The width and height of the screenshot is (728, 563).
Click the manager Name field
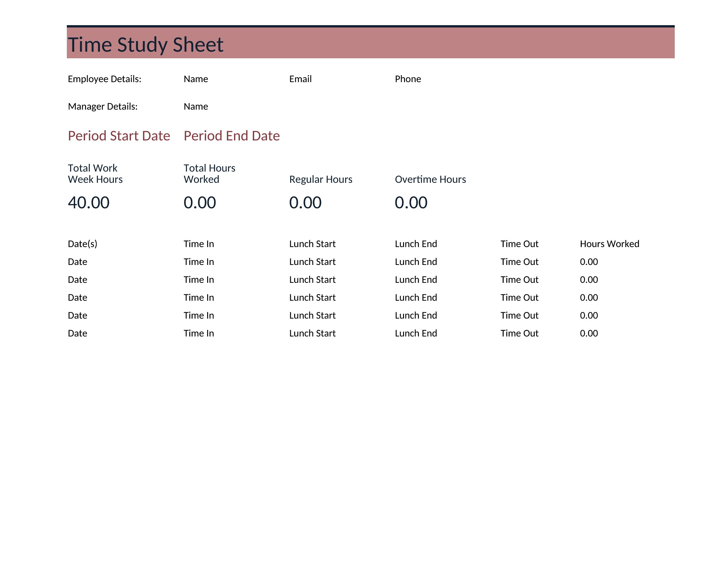coord(196,106)
